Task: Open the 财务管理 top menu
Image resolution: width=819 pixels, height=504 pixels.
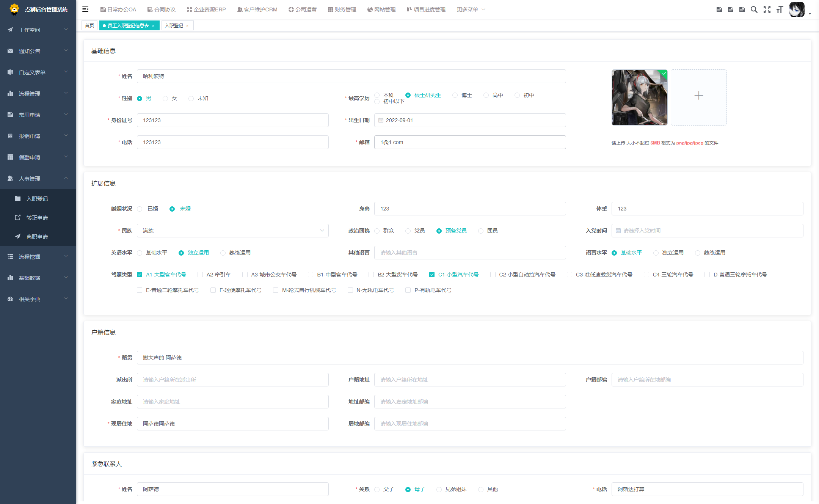Action: tap(342, 9)
